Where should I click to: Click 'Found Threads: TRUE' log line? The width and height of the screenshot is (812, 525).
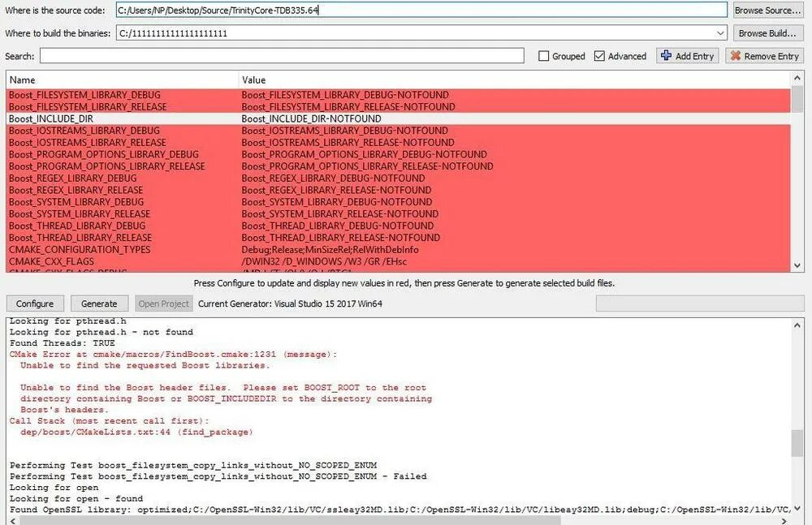tap(63, 342)
